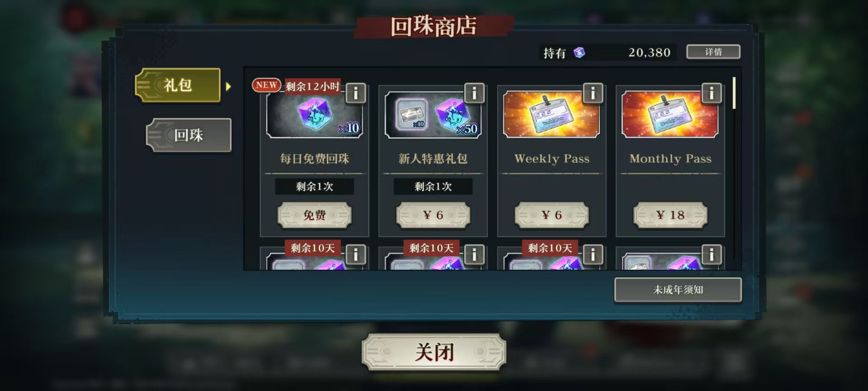Open info icon on second 剩余10天 pack
868x391 pixels.
pos(474,255)
